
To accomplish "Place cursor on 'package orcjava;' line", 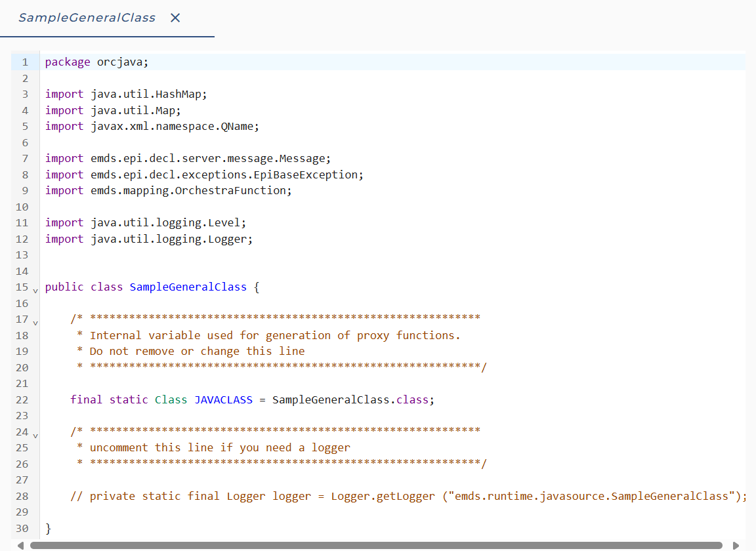I will click(x=97, y=62).
